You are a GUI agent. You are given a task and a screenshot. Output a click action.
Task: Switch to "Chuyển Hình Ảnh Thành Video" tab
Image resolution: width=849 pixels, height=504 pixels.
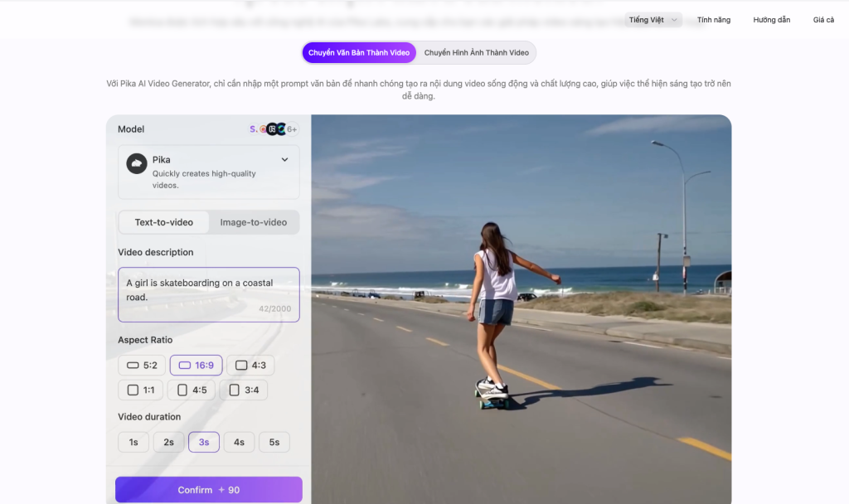pos(477,51)
